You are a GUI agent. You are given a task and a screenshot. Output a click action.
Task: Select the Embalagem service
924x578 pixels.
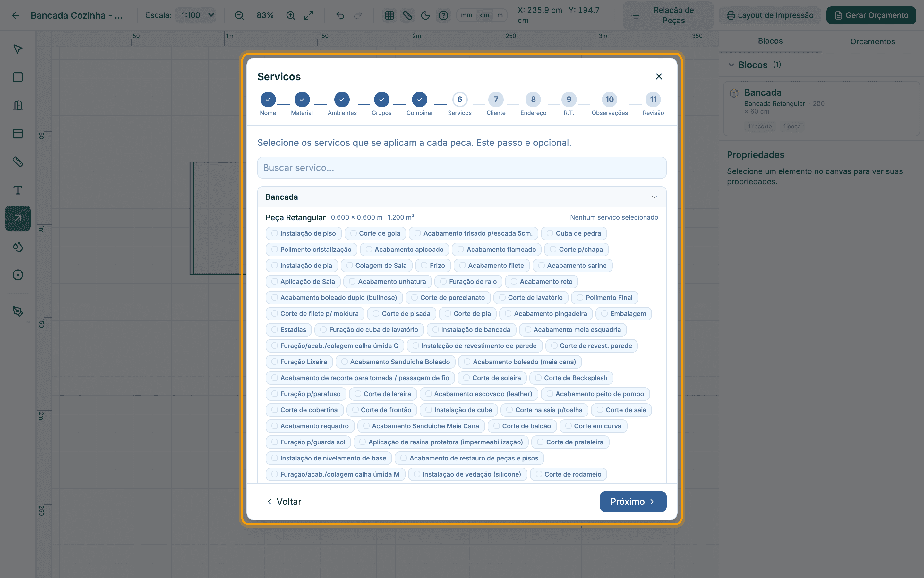[623, 313]
